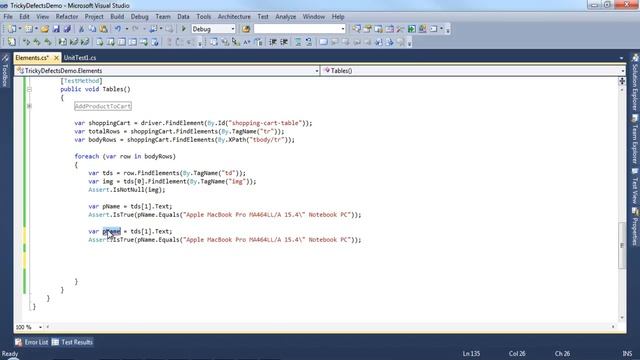This screenshot has height=360, width=640.
Task: Click the Navigate Backward toolbar icon
Action: tap(154, 29)
